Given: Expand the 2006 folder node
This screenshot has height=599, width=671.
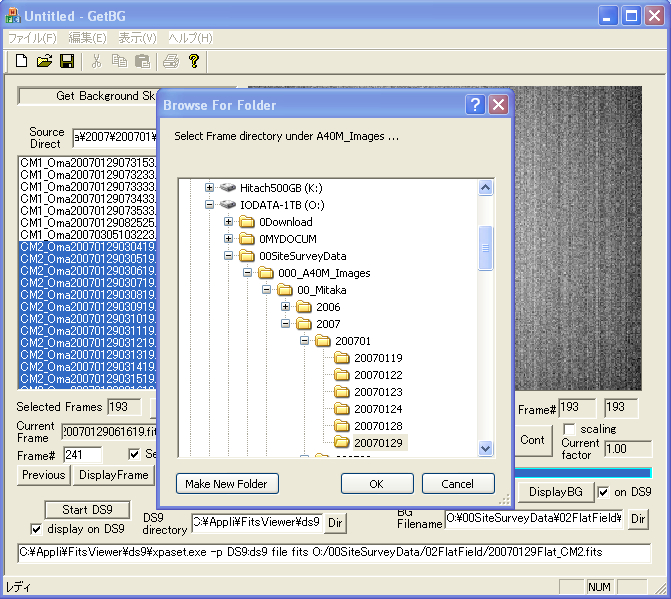Looking at the screenshot, I should tap(286, 307).
